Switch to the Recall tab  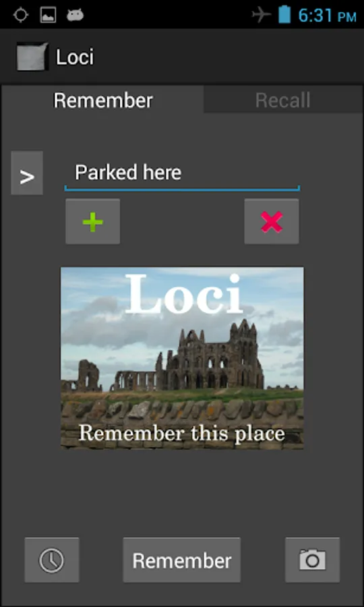(x=283, y=100)
